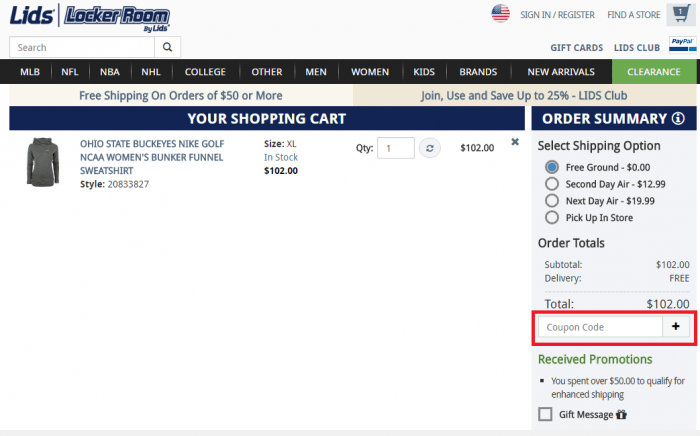Click the Order Summary info icon
This screenshot has width=700, height=436.
pos(678,119)
